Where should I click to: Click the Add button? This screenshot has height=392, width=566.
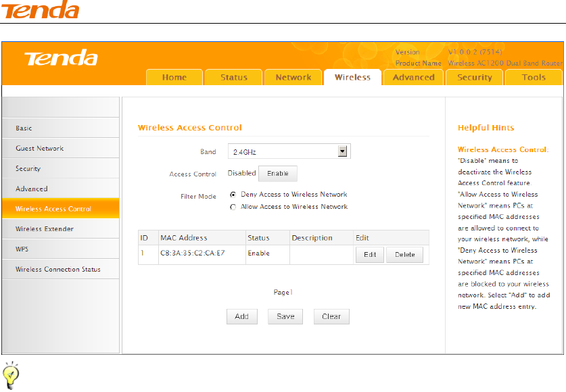242,316
